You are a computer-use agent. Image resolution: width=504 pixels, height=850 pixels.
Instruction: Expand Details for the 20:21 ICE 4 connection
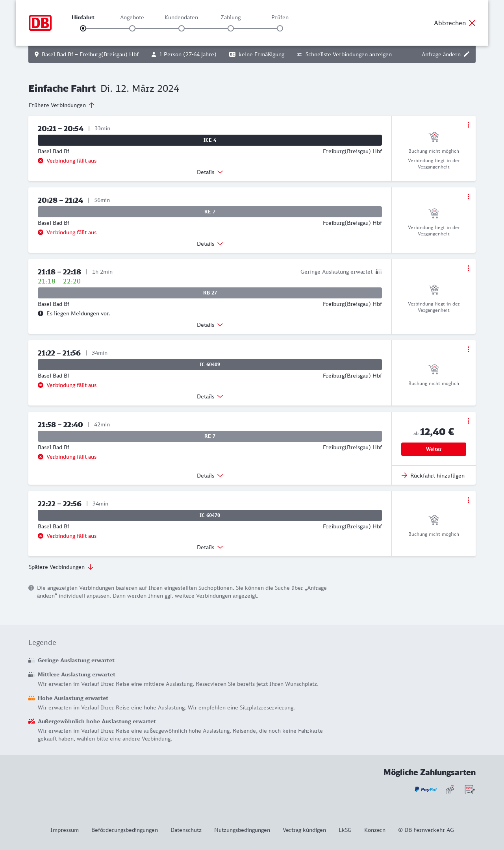[210, 172]
